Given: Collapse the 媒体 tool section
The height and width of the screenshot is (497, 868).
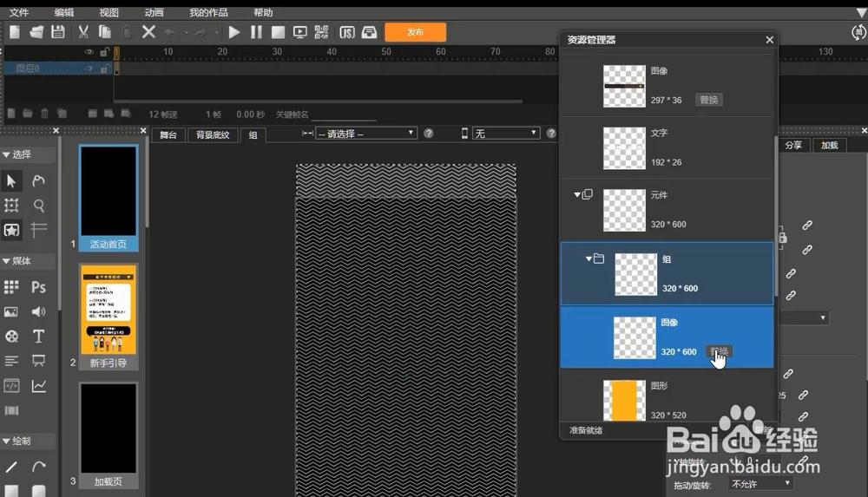Looking at the screenshot, I should point(6,261).
